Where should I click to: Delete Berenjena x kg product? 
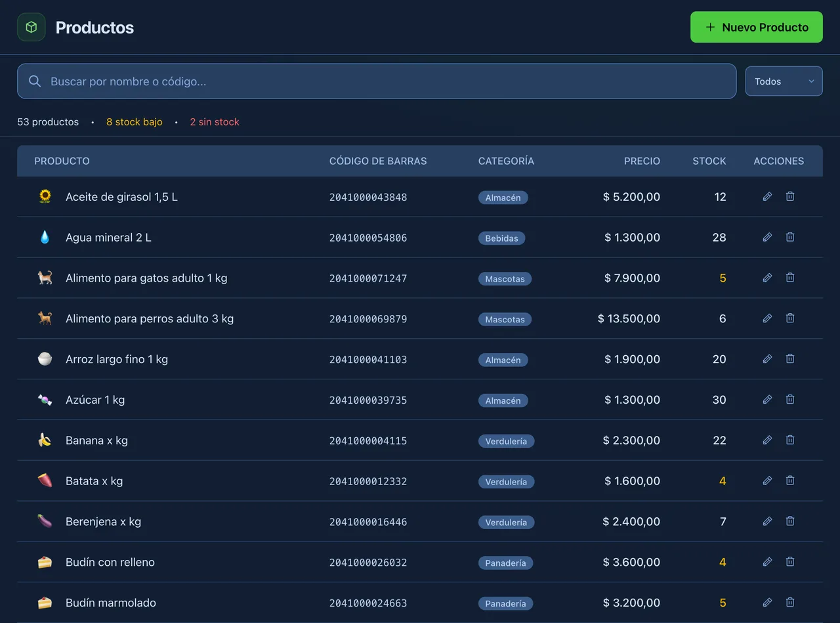(790, 521)
